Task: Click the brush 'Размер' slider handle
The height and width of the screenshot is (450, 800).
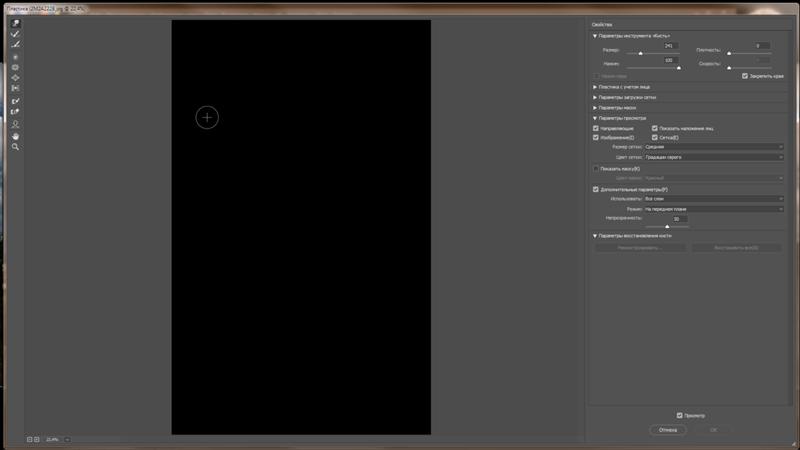Action: tap(641, 54)
